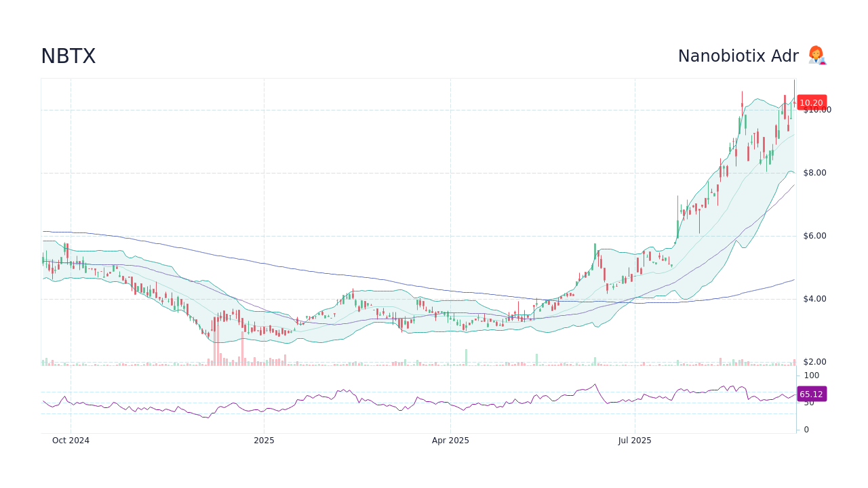Expand the Oct 2024 date label
Viewport: 868px width, 488px height.
pos(70,440)
